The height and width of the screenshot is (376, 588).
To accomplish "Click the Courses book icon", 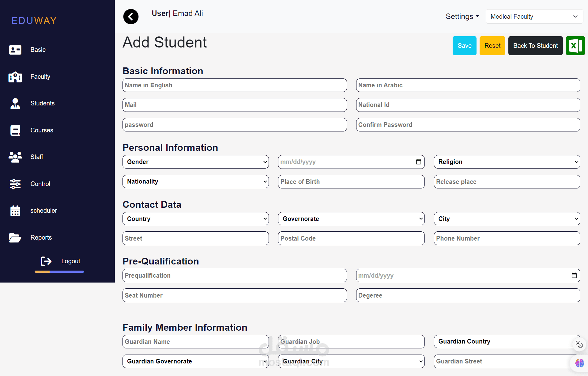I will coord(15,130).
